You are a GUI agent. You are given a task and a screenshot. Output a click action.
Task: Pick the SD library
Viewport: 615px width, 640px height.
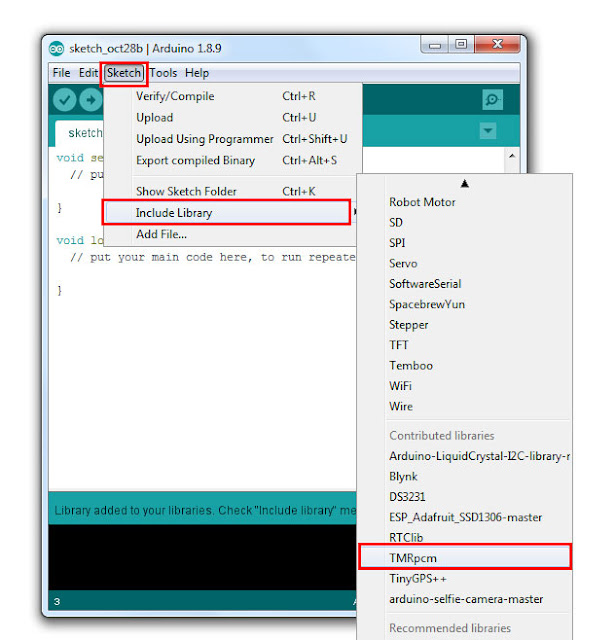coord(465,222)
